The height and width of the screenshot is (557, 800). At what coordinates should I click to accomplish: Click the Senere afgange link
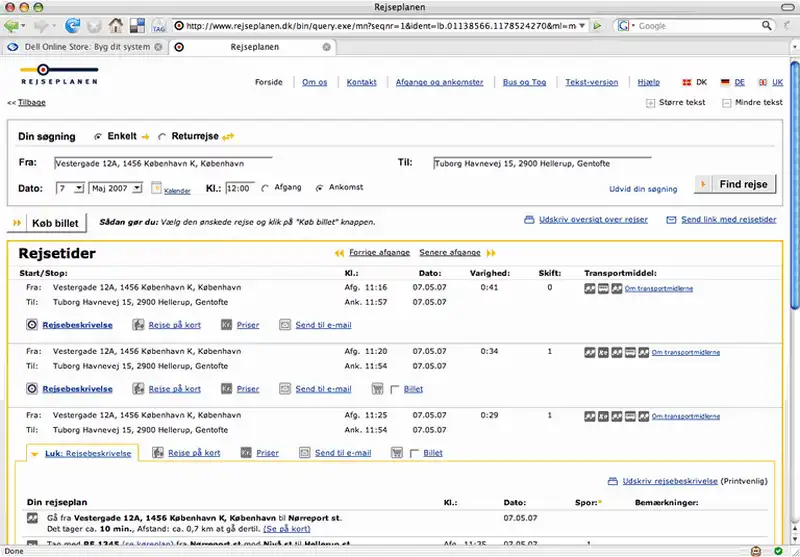(x=452, y=253)
